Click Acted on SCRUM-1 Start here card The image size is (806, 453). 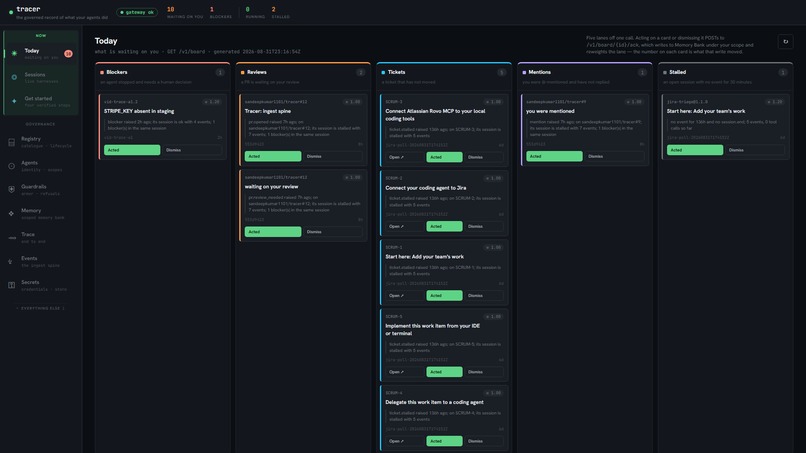click(x=444, y=296)
